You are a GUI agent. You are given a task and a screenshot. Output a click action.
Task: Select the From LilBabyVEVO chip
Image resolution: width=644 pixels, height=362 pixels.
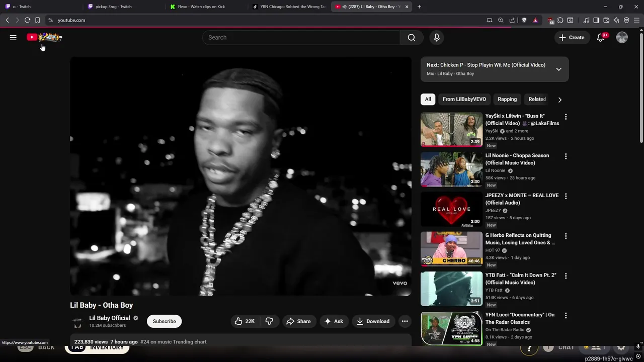[x=464, y=99]
